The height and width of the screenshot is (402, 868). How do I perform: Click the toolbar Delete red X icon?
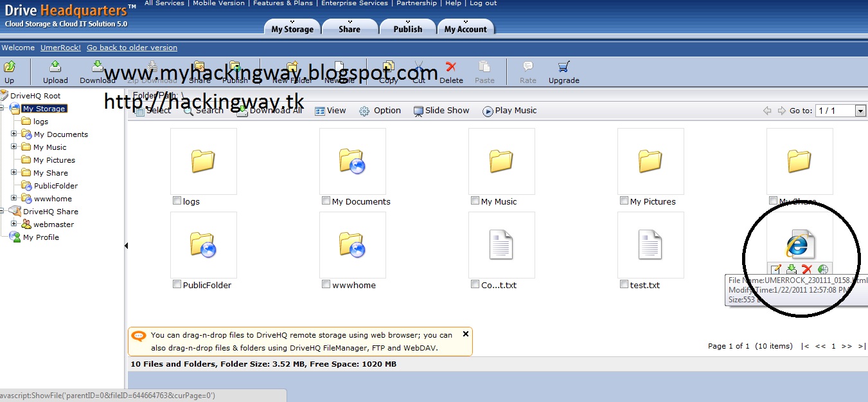451,67
